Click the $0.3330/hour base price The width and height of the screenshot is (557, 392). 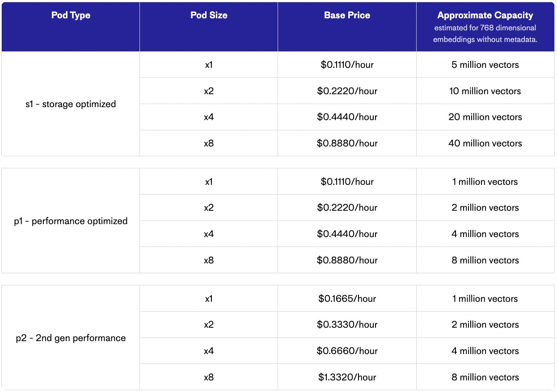click(x=347, y=325)
